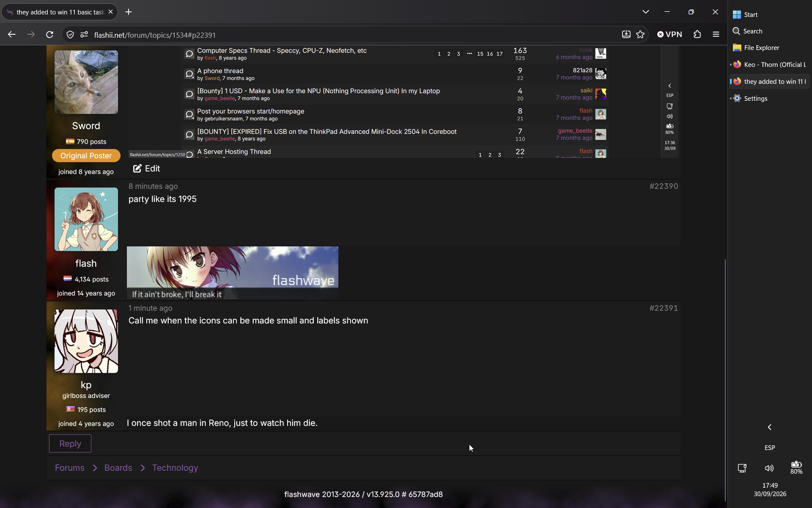Reload the page with the refresh icon
The width and height of the screenshot is (812, 508).
click(49, 35)
